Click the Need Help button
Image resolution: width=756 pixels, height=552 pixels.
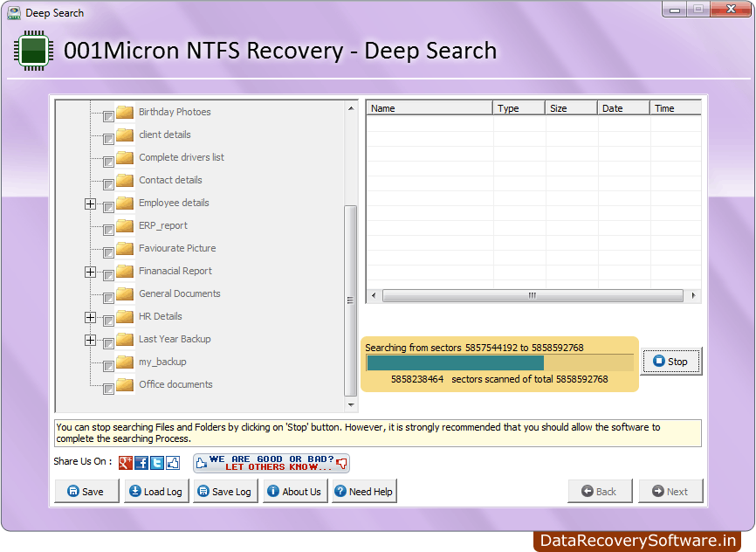pos(364,491)
